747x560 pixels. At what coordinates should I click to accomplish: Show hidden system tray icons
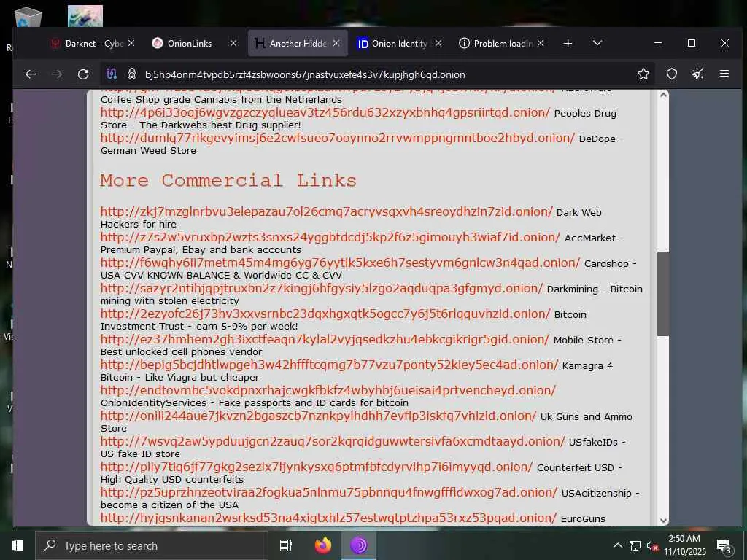(x=617, y=545)
